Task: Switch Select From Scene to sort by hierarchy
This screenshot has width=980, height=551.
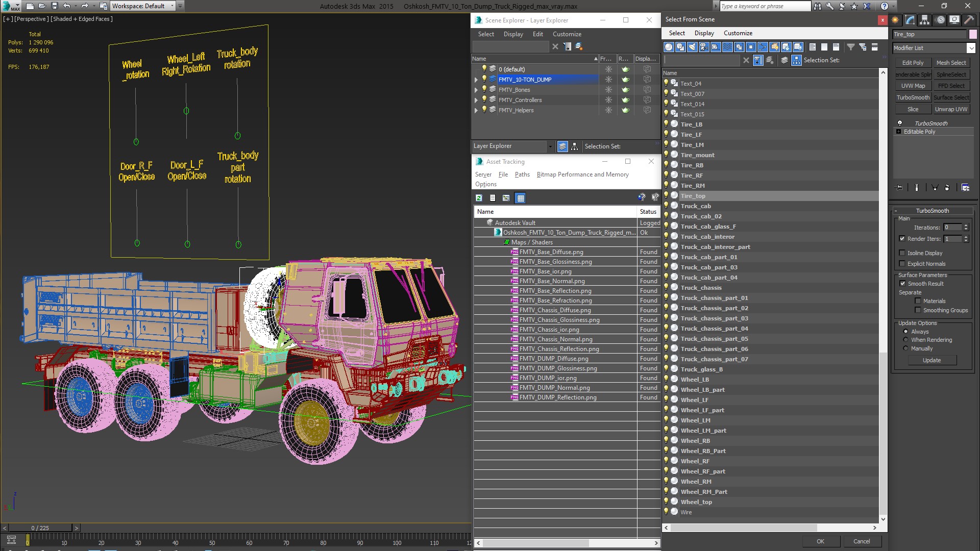Action: pyautogui.click(x=796, y=60)
